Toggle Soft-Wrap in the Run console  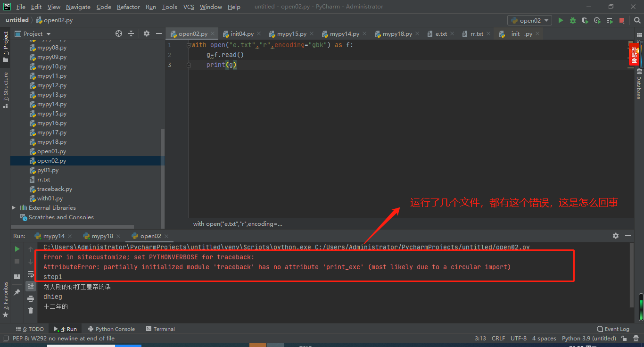pyautogui.click(x=31, y=273)
